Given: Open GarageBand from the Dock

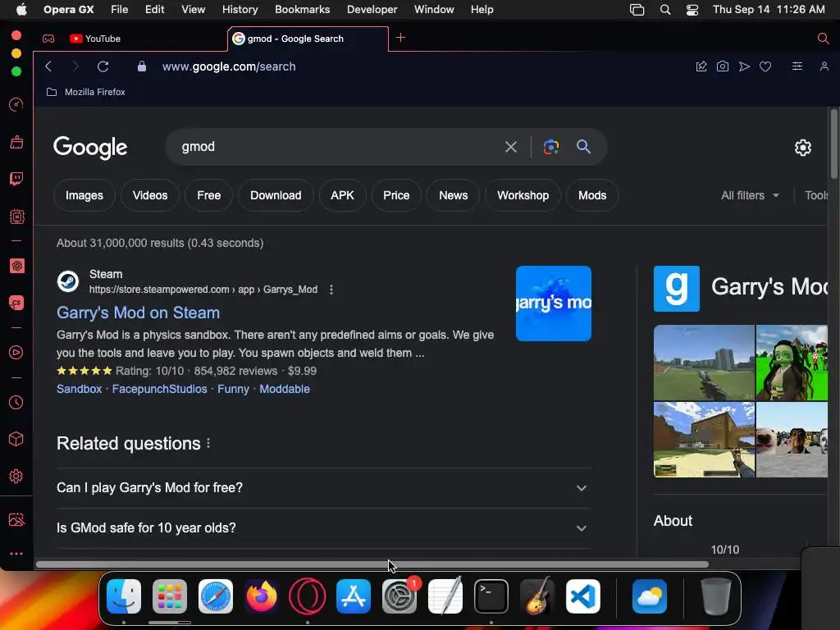Looking at the screenshot, I should tap(536, 596).
